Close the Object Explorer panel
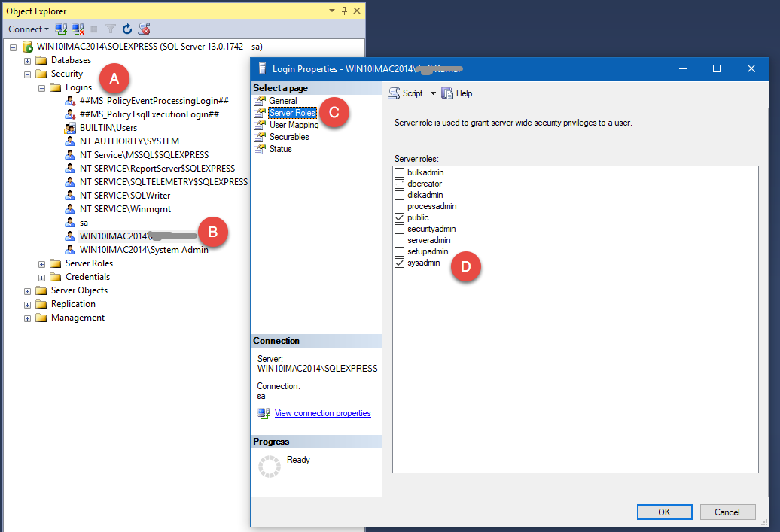The height and width of the screenshot is (532, 780). 357,11
